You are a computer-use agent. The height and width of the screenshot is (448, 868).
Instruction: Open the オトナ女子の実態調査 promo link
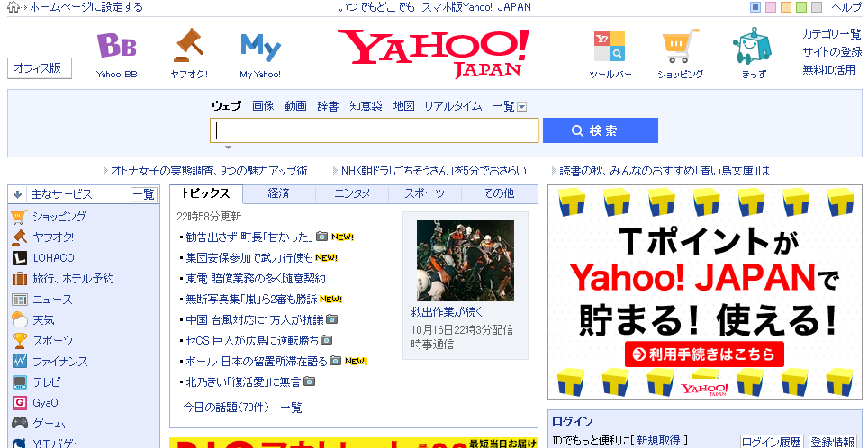[x=209, y=171]
